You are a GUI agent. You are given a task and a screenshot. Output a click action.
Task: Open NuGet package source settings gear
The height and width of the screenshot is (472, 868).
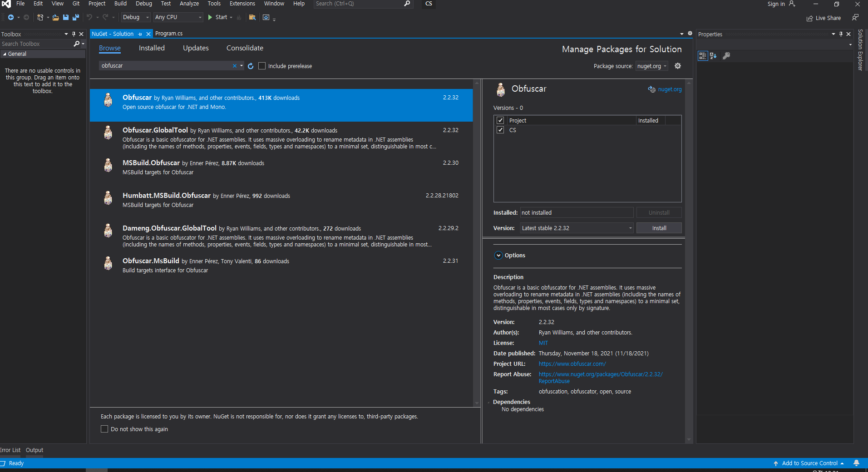[678, 66]
